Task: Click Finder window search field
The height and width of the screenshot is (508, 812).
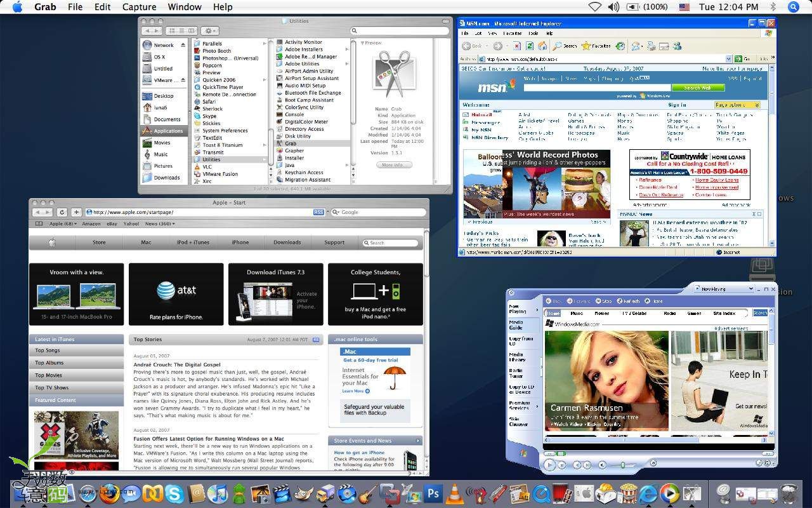Action: pyautogui.click(x=398, y=30)
